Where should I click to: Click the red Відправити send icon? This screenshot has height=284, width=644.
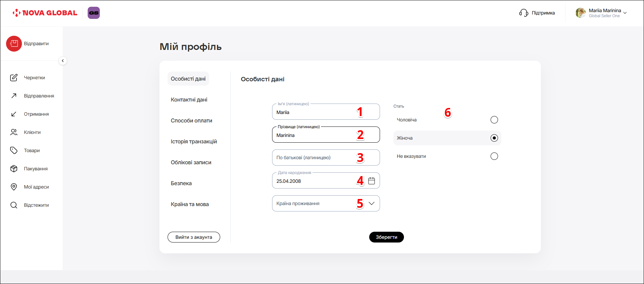(x=14, y=44)
